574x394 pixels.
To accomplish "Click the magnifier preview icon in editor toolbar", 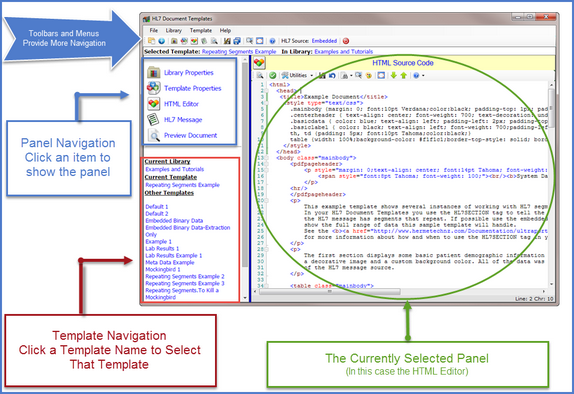I will coord(260,75).
